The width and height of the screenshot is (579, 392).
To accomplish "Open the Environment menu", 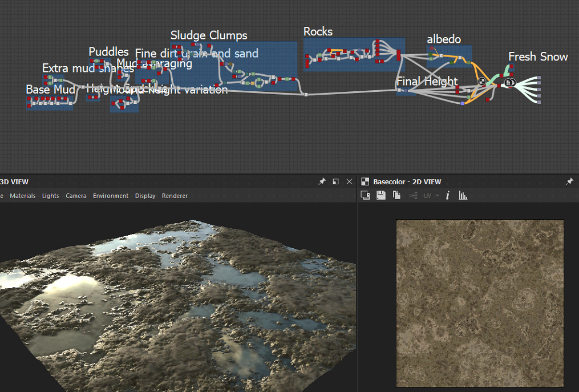I will [111, 196].
